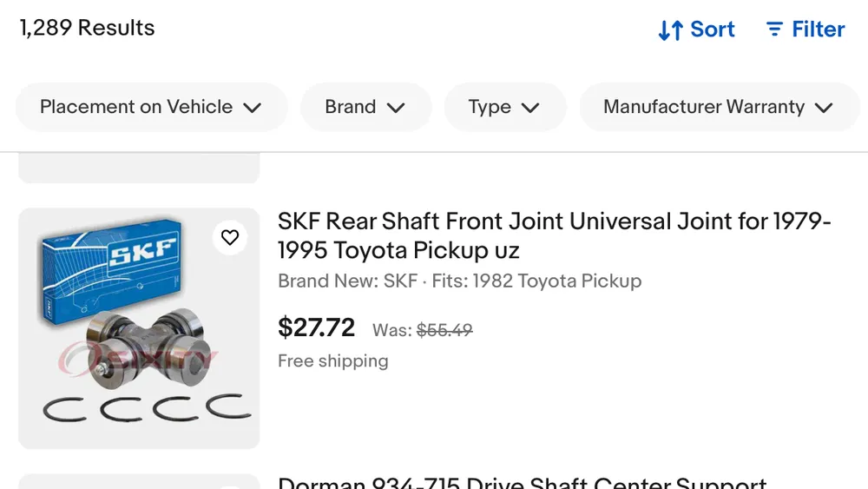Image resolution: width=868 pixels, height=489 pixels.
Task: Click the crossed-out $55.49 price
Action: point(444,330)
